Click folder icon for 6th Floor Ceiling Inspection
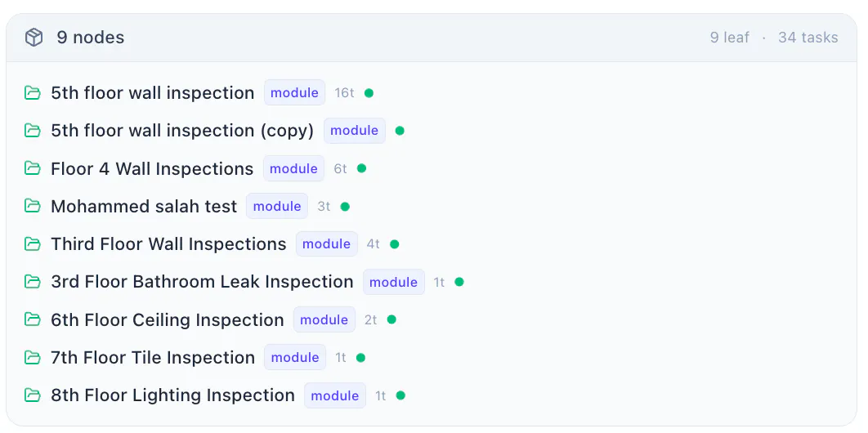The width and height of the screenshot is (868, 433). coord(33,319)
